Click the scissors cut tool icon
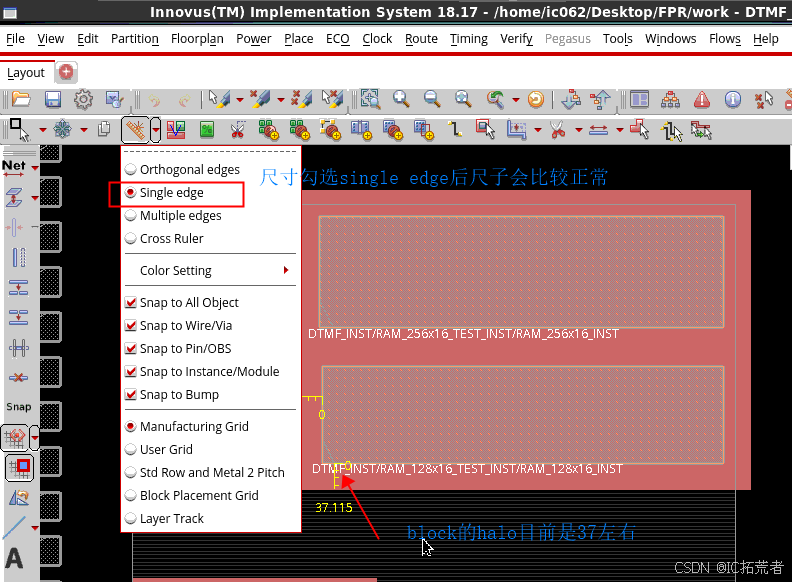This screenshot has width=792, height=582. point(558,130)
